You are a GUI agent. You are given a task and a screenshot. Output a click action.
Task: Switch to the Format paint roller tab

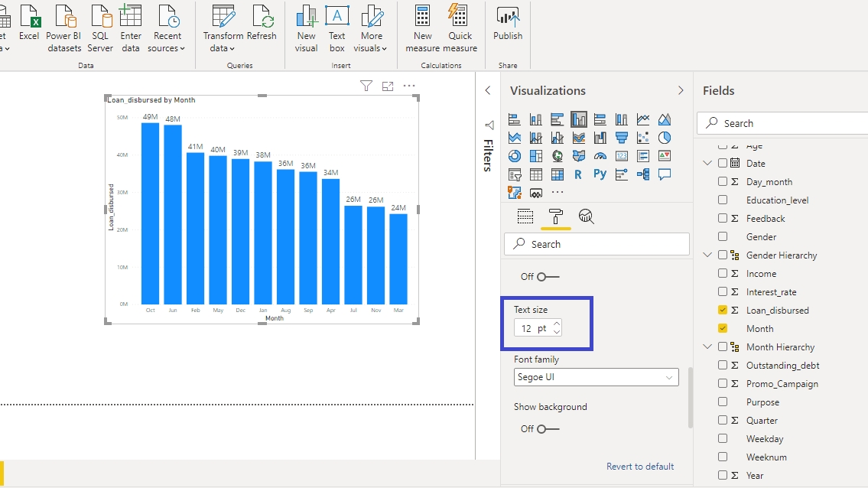coord(555,216)
